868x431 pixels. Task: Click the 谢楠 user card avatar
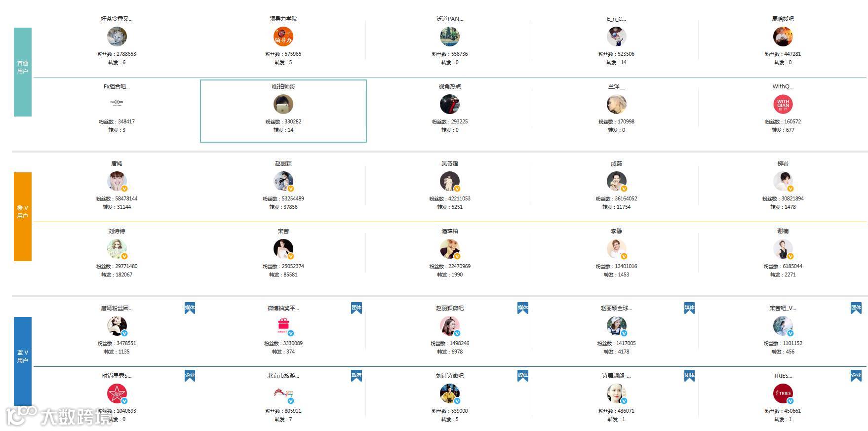point(783,249)
